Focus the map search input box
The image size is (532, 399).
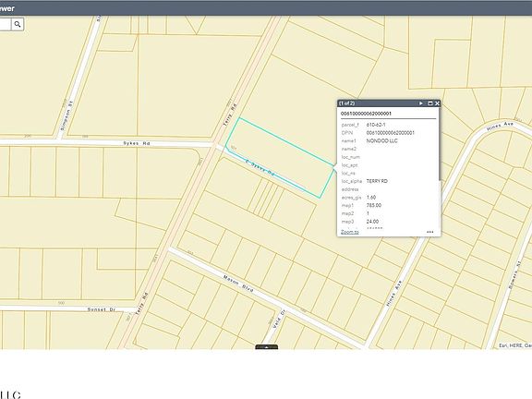coord(6,24)
